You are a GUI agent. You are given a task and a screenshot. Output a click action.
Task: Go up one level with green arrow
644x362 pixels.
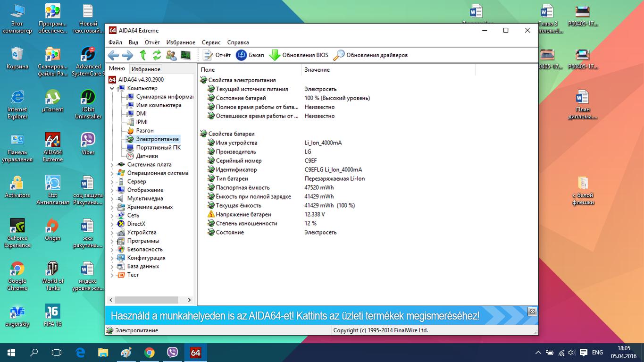point(143,55)
